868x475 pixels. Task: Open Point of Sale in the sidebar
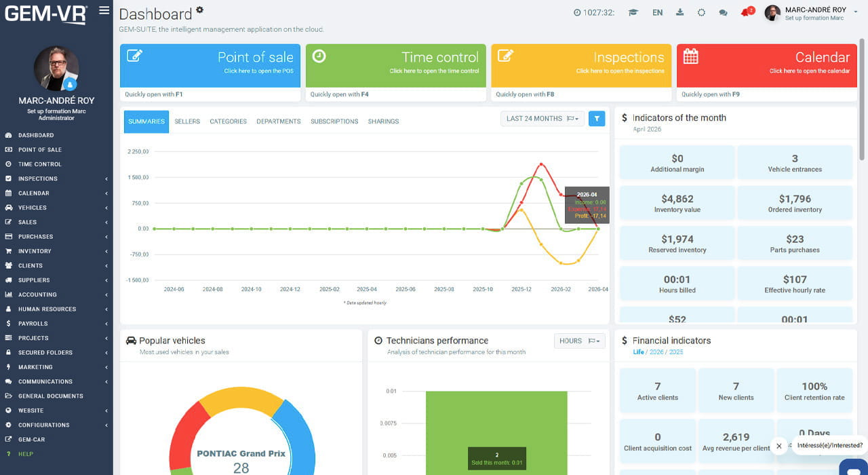click(x=40, y=149)
